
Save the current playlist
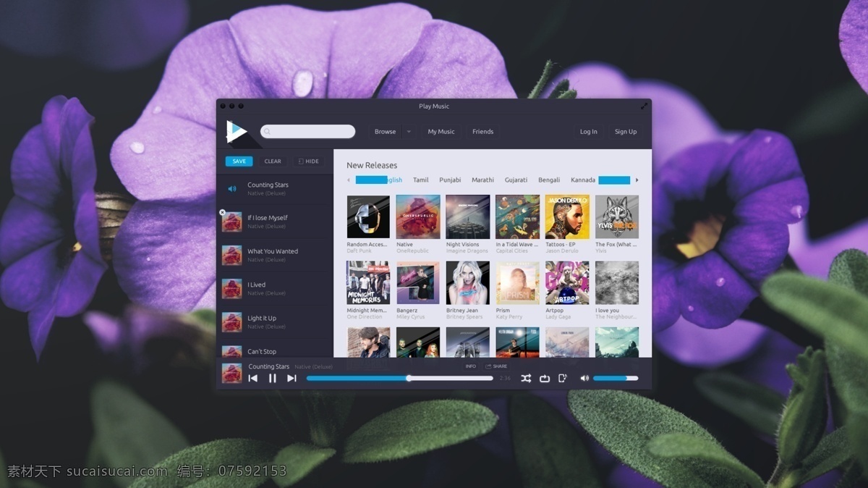pos(239,161)
